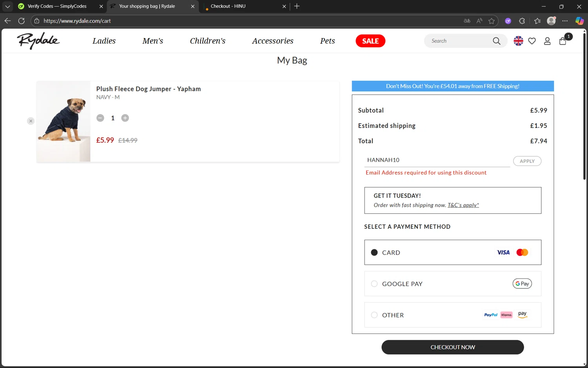Click the Visa logo in CARD option
Screen dimensions: 588x368
pyautogui.click(x=503, y=252)
